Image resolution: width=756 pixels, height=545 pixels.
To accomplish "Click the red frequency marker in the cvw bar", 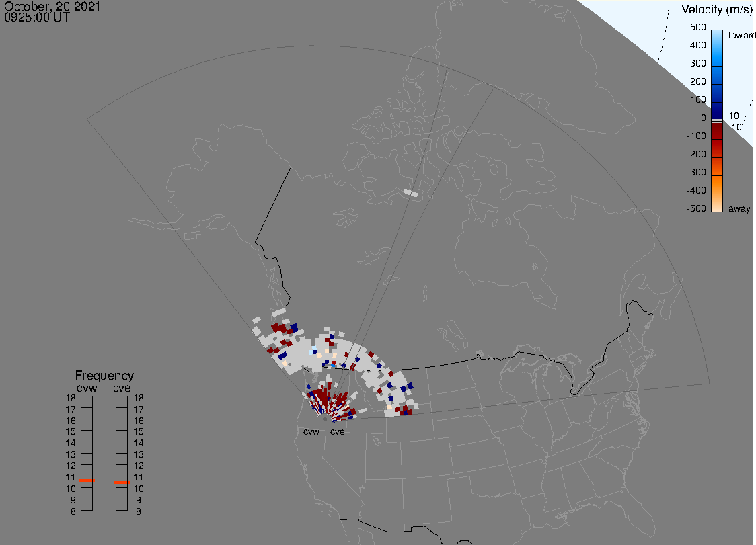I will point(87,480).
